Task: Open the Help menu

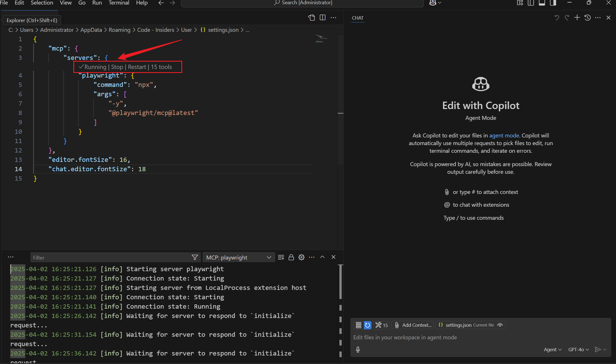Action: [x=142, y=3]
